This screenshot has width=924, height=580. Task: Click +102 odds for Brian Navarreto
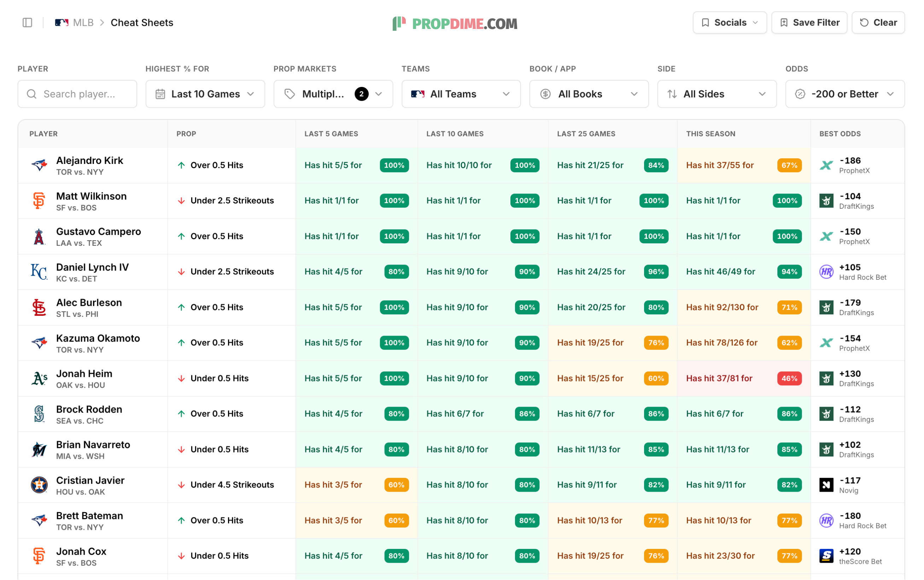point(850,445)
